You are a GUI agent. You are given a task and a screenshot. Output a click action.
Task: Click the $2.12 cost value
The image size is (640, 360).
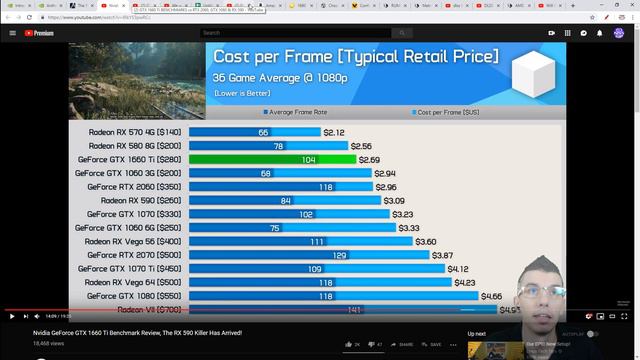point(334,133)
